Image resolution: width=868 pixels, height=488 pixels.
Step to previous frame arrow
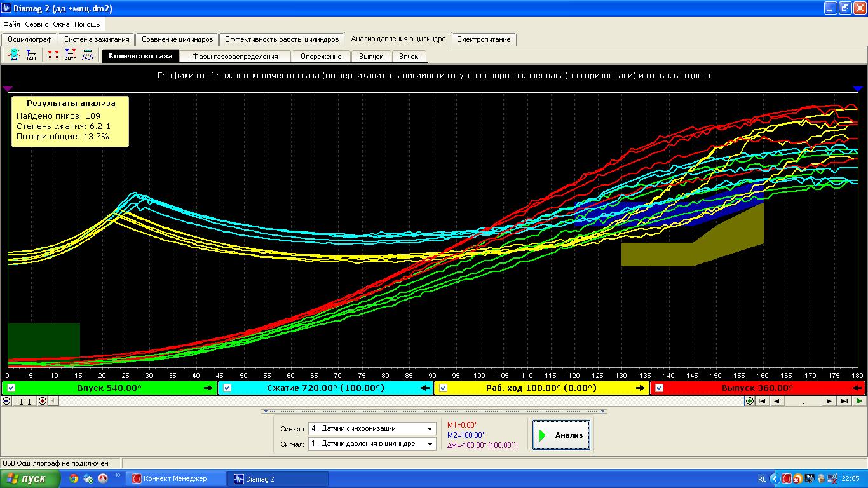776,401
